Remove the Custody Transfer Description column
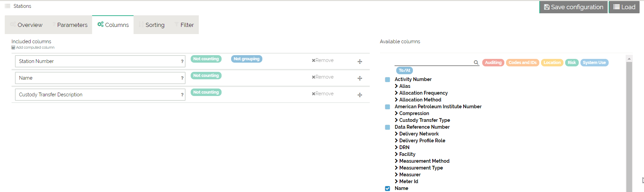This screenshot has width=644, height=192. tap(323, 94)
